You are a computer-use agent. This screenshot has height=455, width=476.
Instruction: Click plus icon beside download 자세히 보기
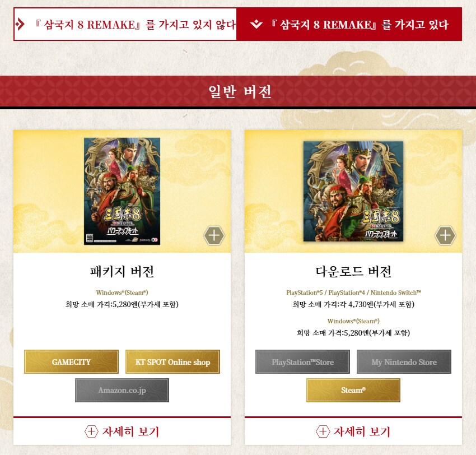point(323,431)
